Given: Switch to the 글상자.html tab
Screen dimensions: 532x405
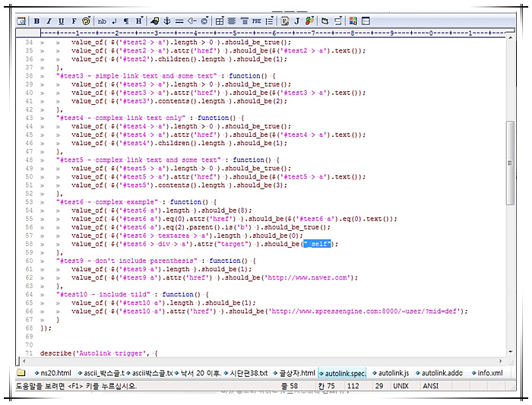Looking at the screenshot, I should tap(294, 373).
